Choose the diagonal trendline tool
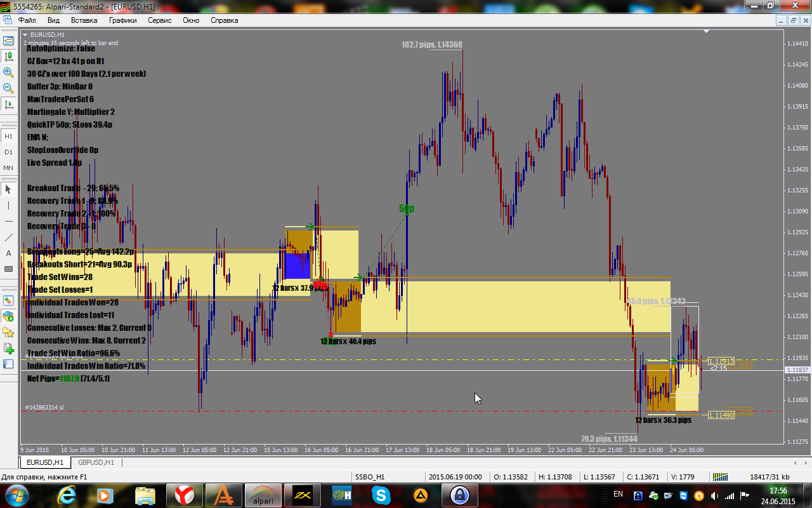The image size is (812, 508). point(8,237)
